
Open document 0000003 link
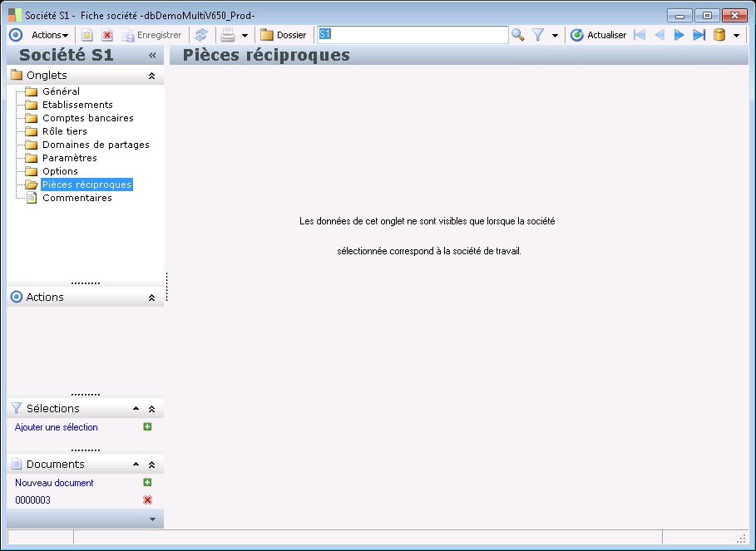pos(32,500)
